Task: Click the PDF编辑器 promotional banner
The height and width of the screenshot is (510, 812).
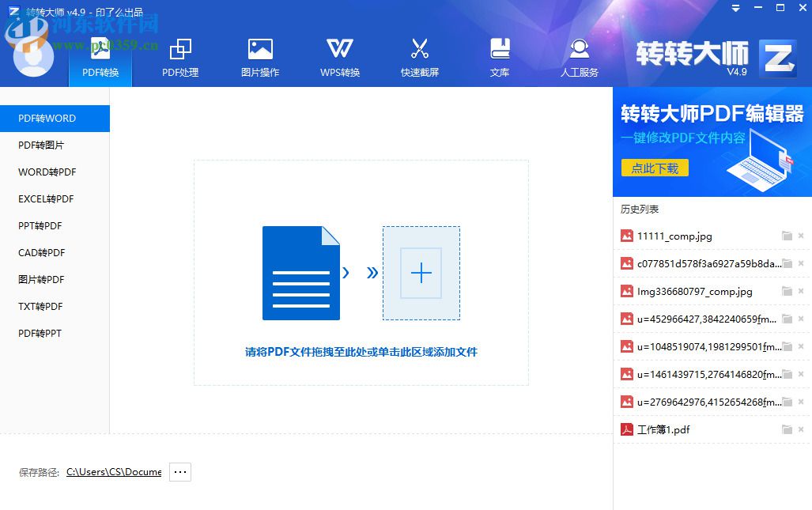Action: [x=712, y=142]
